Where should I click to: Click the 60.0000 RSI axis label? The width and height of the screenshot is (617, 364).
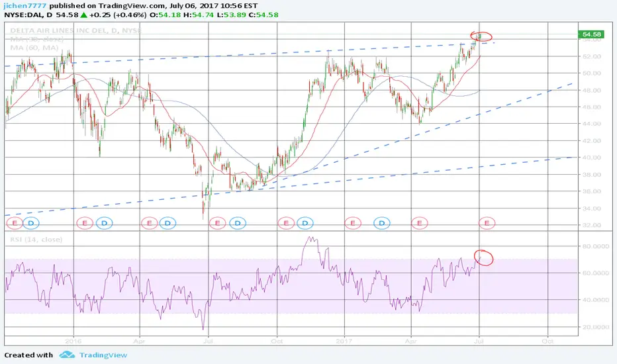click(595, 273)
